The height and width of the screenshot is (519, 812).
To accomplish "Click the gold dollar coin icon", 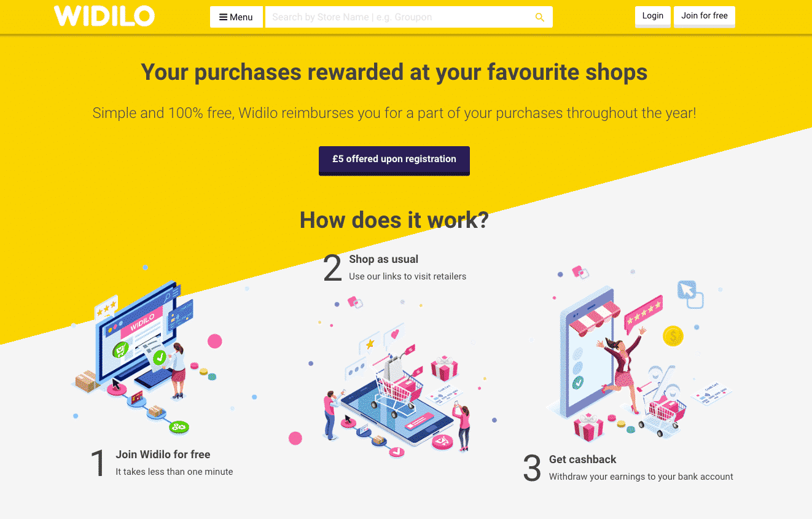I will pos(673,336).
